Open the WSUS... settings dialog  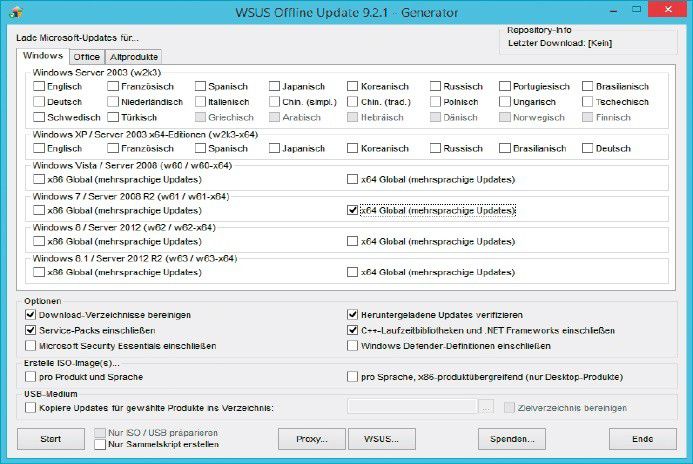[x=381, y=439]
